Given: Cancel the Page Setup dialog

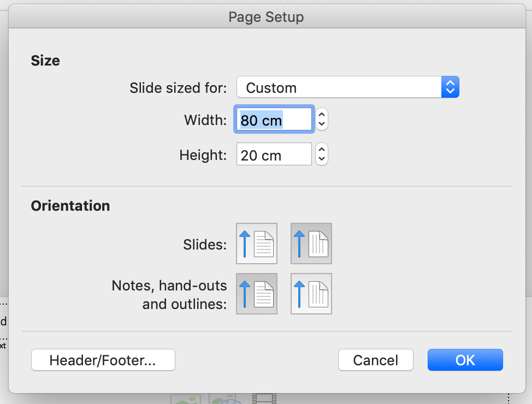Looking at the screenshot, I should tap(375, 360).
